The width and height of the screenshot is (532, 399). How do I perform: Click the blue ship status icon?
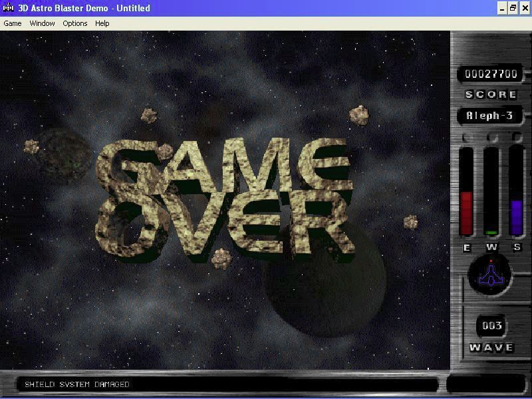pos(490,275)
